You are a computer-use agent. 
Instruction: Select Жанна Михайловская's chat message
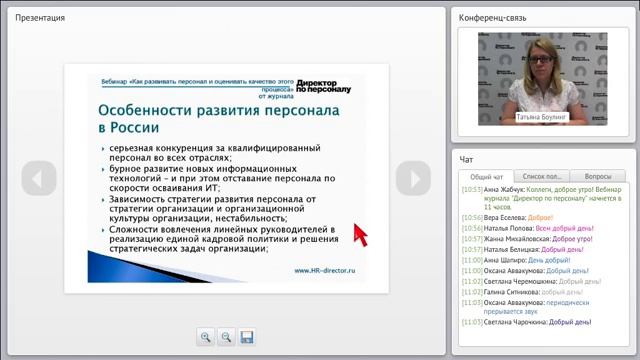click(x=527, y=239)
